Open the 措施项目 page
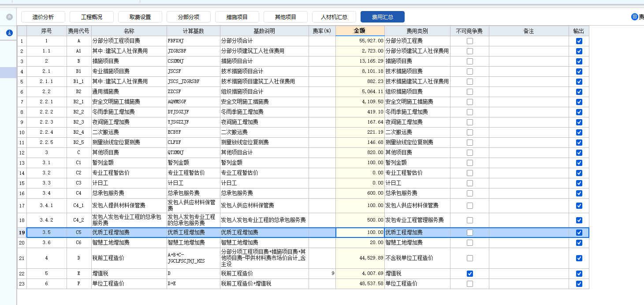Image resolution: width=644 pixels, height=305 pixels. tap(237, 16)
